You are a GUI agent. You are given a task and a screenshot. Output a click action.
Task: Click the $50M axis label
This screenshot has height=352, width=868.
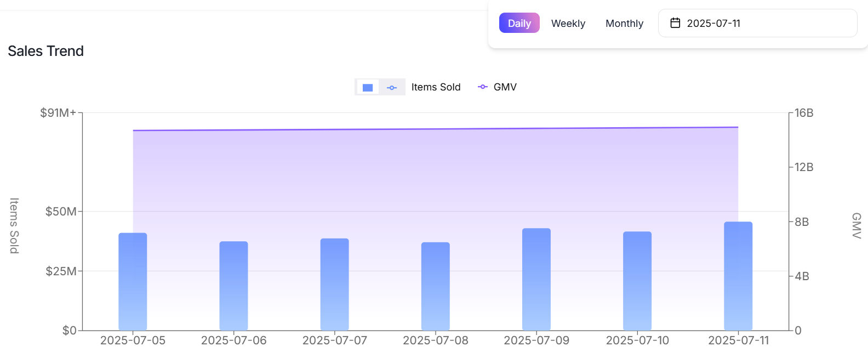tap(61, 212)
